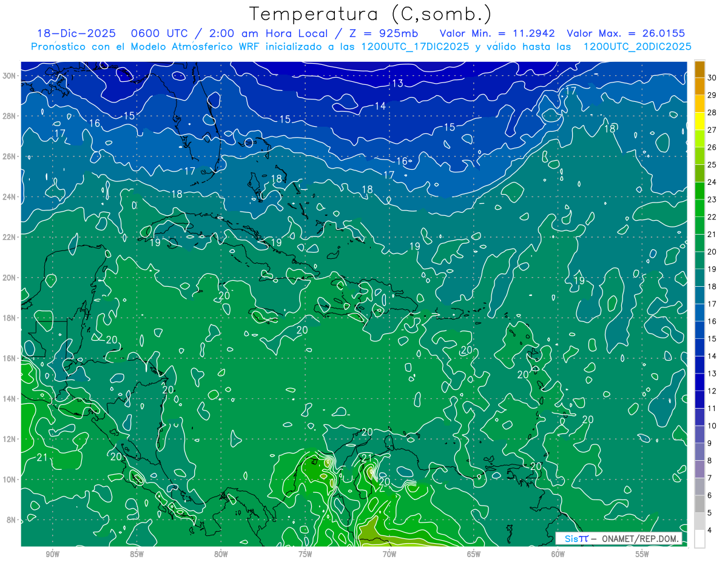Viewport: 728px width, 562px height.
Task: Click the 28N latitude axis label
Action: click(x=9, y=116)
